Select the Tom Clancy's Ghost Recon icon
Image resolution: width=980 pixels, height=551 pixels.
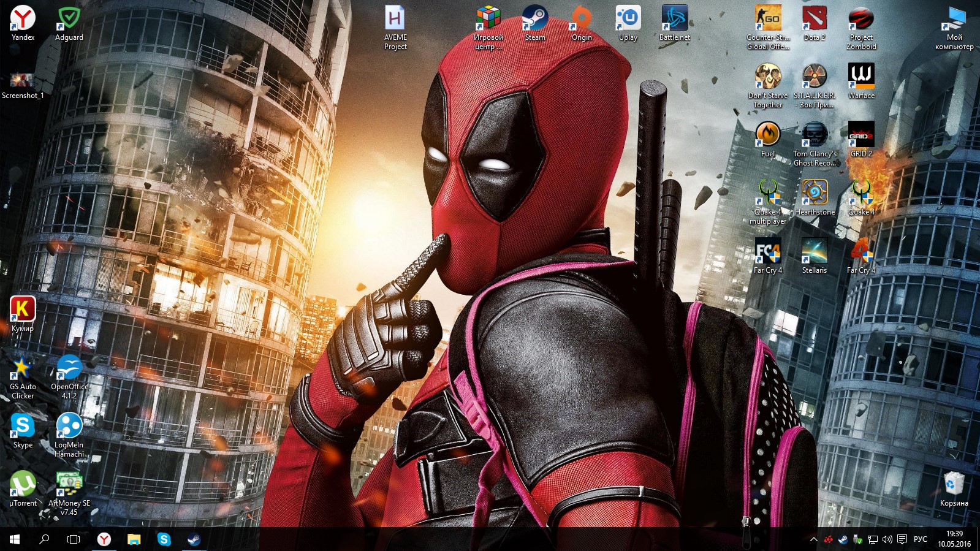815,144
